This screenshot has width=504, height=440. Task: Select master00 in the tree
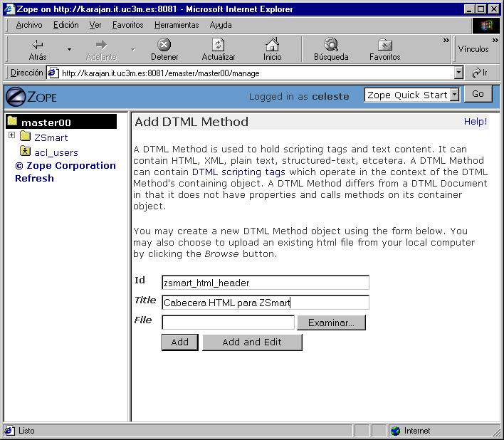(46, 122)
